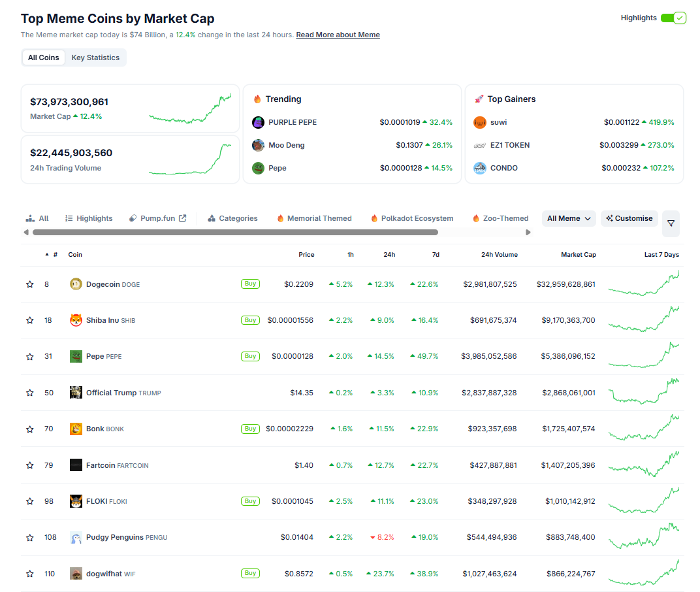Click the Trending flame icon

[x=257, y=99]
